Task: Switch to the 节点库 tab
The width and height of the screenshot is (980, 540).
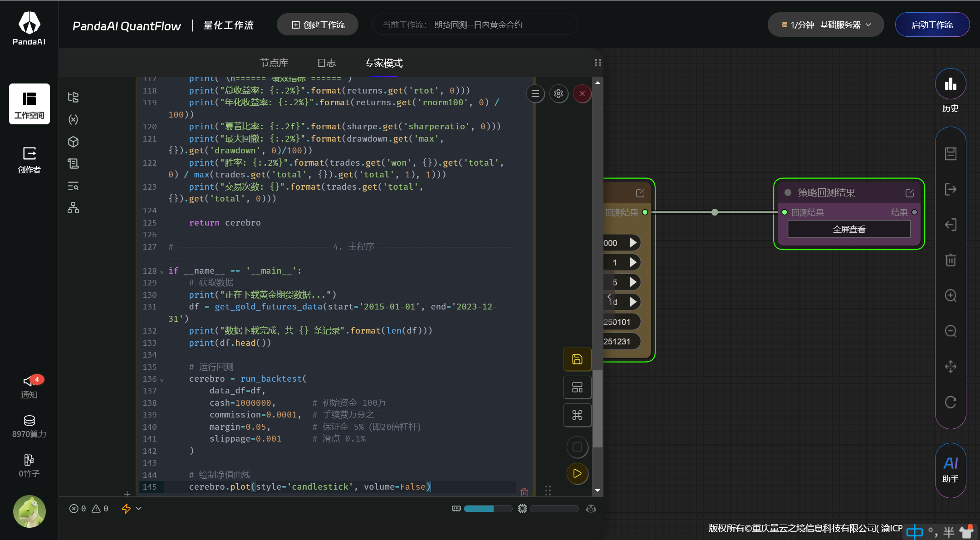Action: 274,63
